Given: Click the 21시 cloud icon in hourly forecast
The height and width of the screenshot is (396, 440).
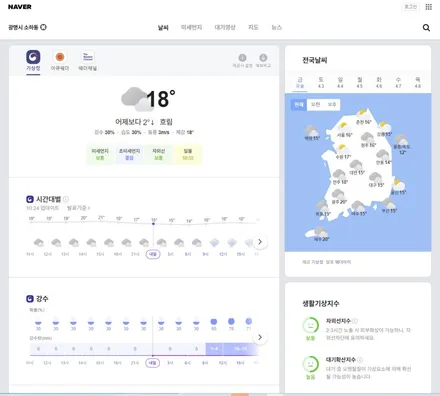Looking at the screenshot, I should pos(144,242).
